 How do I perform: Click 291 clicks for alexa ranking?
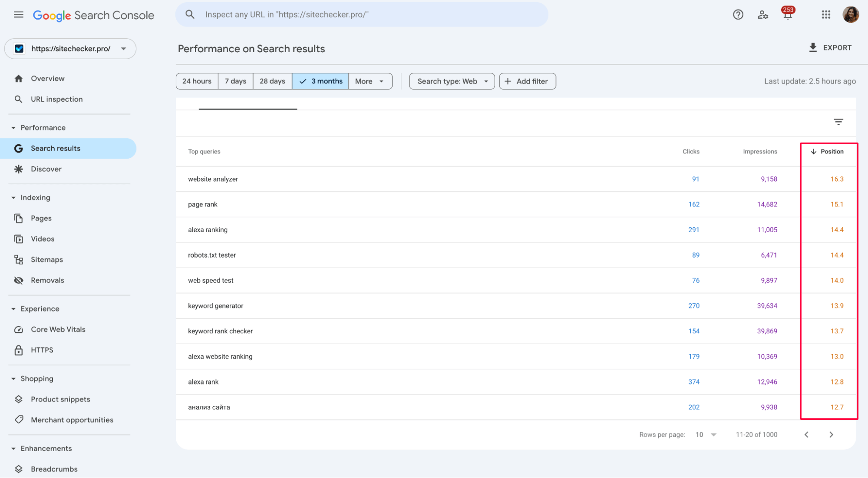tap(693, 230)
